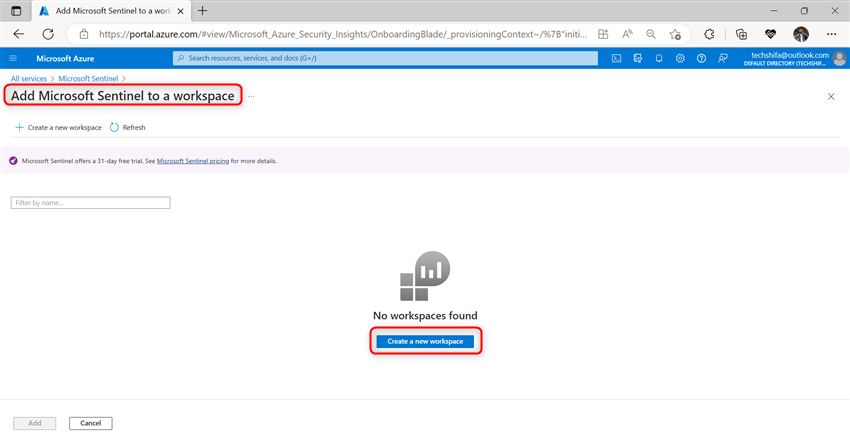Click Create a new workspace in command bar

pyautogui.click(x=58, y=127)
